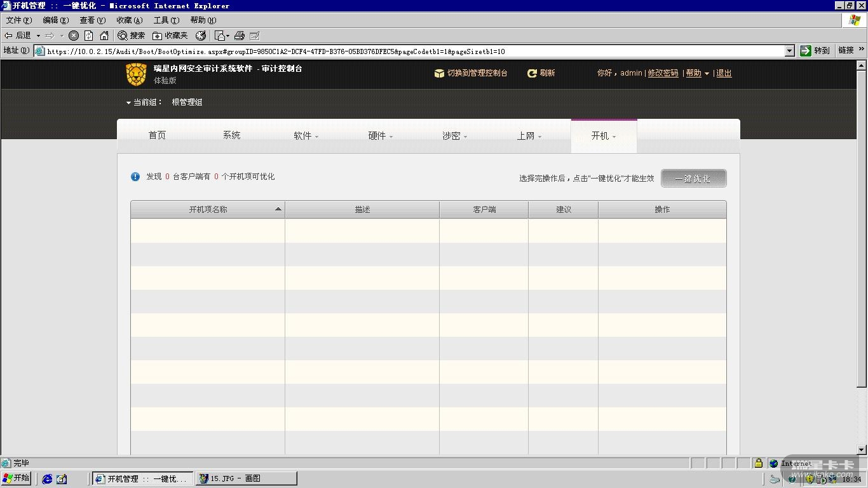Click the 描述 column header

click(362, 210)
